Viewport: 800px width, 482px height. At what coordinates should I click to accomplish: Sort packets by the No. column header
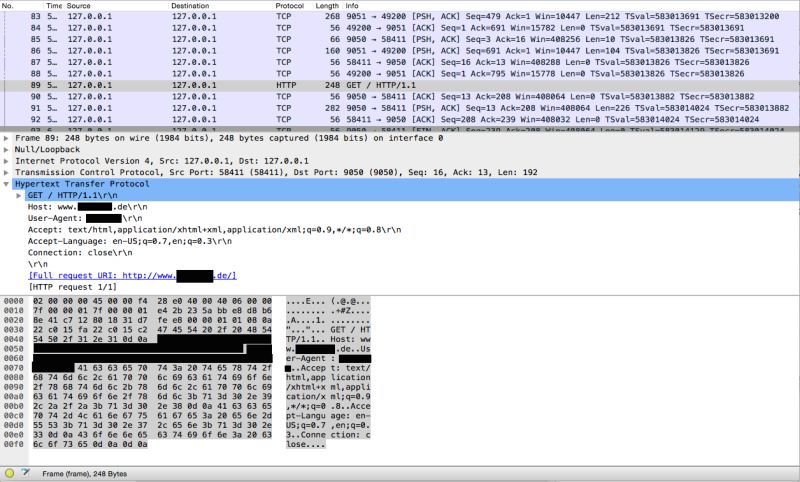coord(8,6)
